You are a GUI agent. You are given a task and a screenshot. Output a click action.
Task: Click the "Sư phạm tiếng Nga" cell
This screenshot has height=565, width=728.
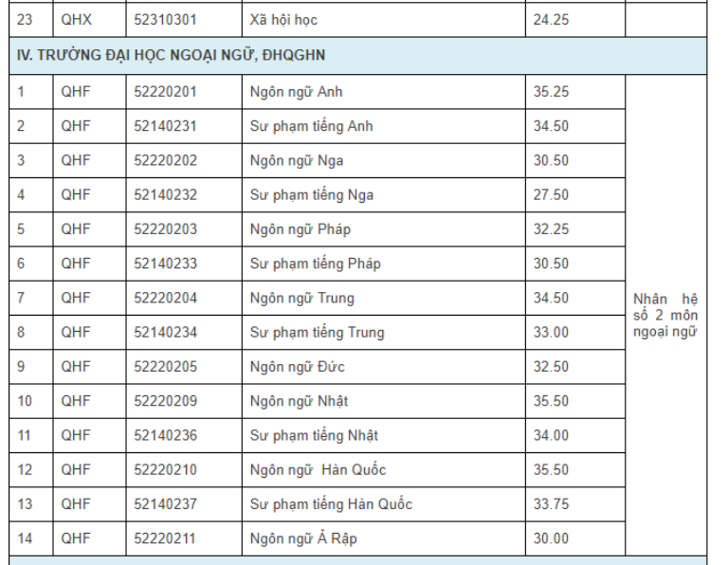312,195
